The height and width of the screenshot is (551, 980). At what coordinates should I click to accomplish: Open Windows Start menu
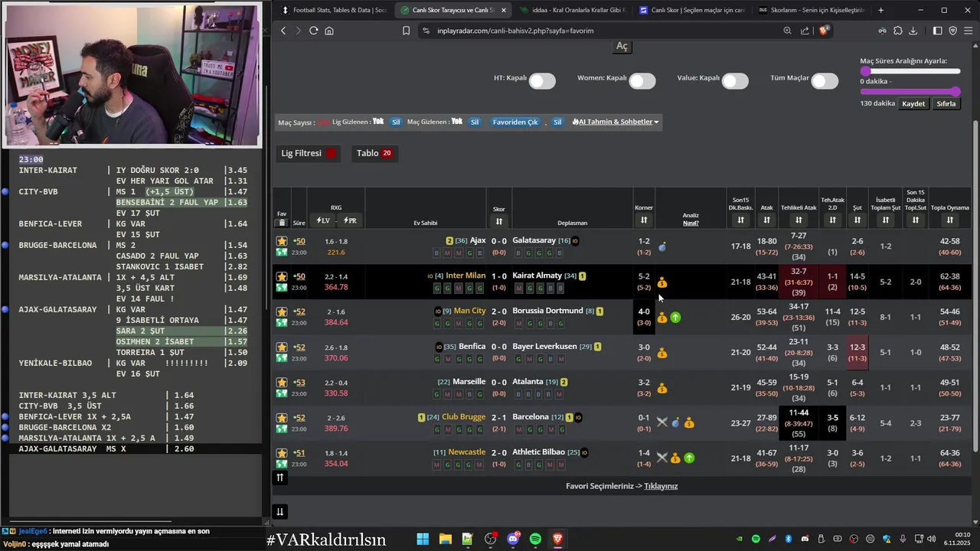point(423,540)
